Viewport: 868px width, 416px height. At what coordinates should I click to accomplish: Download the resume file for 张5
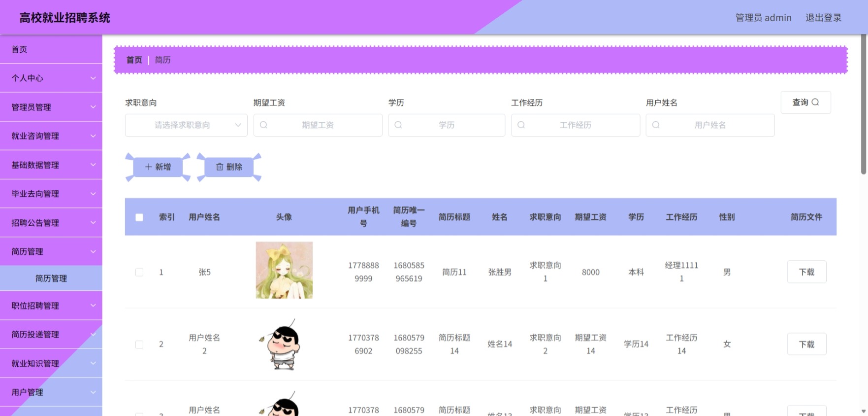click(806, 272)
